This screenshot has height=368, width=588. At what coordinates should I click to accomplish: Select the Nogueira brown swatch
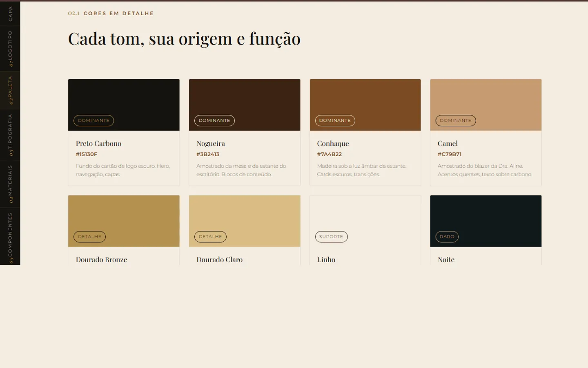pos(245,105)
